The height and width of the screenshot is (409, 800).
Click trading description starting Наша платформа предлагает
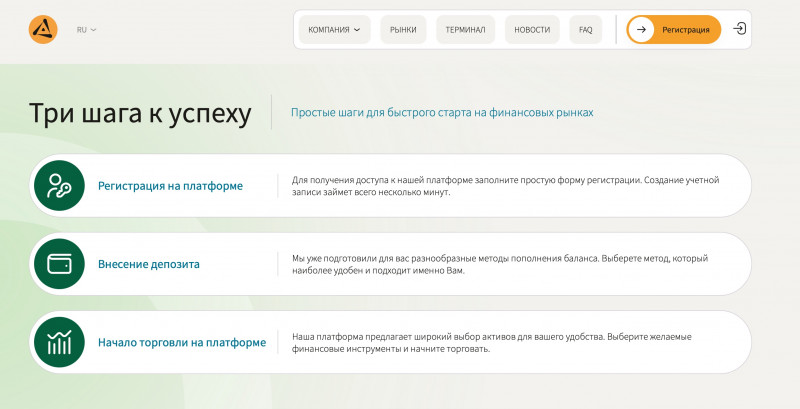pos(492,343)
